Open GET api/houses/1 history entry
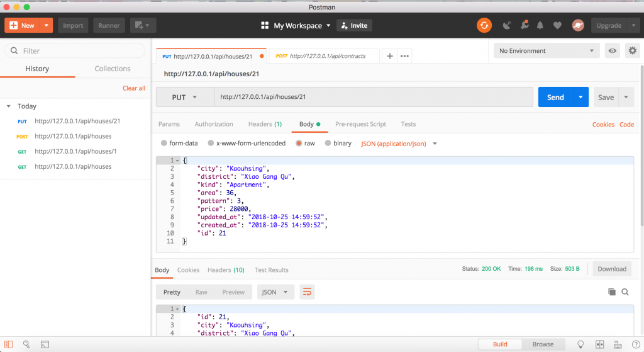 click(75, 151)
